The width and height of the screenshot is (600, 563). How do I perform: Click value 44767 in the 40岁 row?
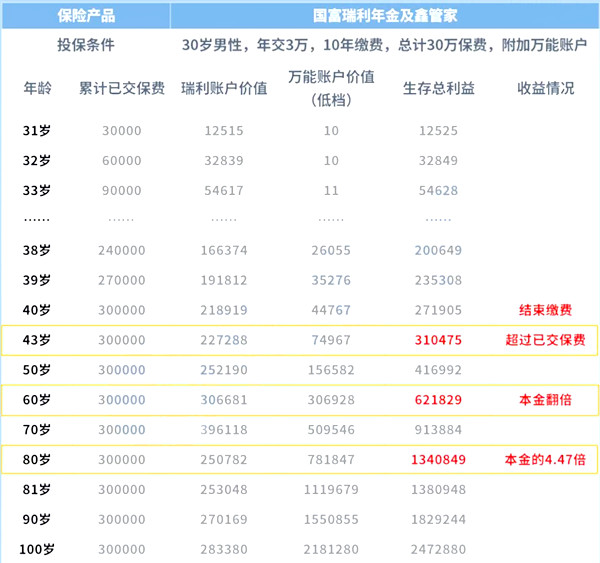[x=331, y=310]
